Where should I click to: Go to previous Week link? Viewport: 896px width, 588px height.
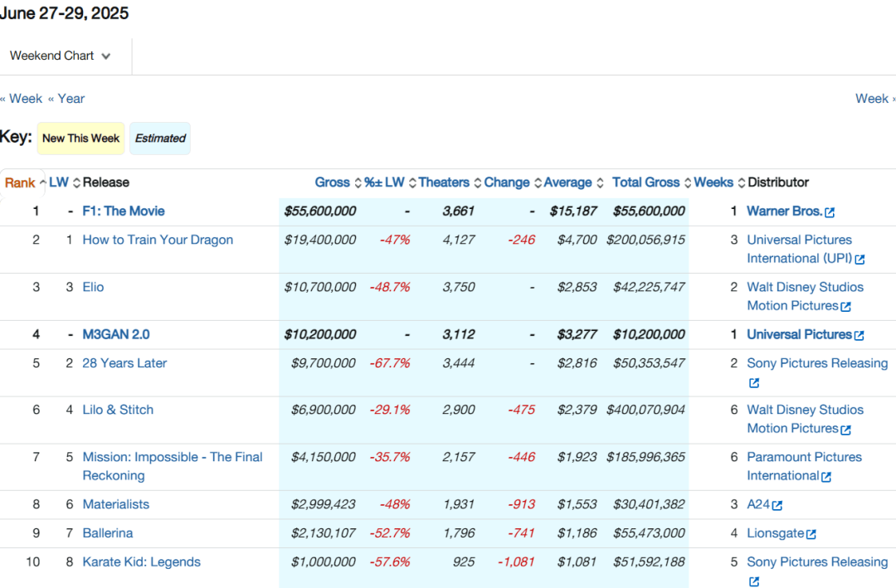tap(21, 99)
